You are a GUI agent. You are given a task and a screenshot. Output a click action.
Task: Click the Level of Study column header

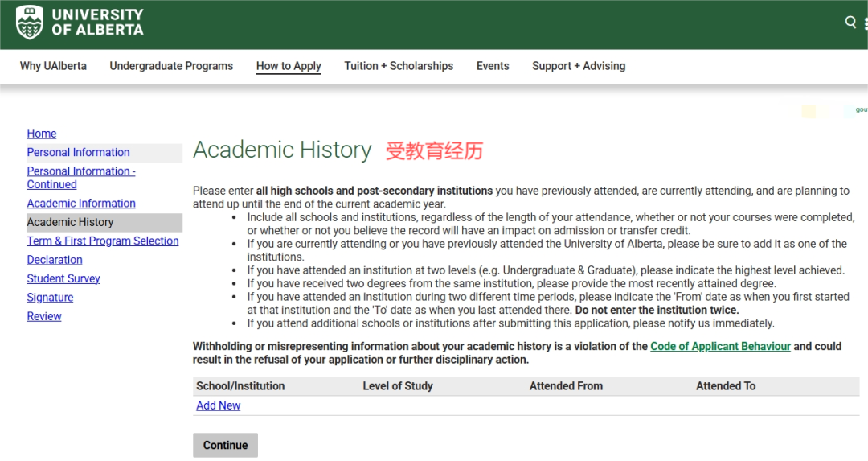pos(398,386)
